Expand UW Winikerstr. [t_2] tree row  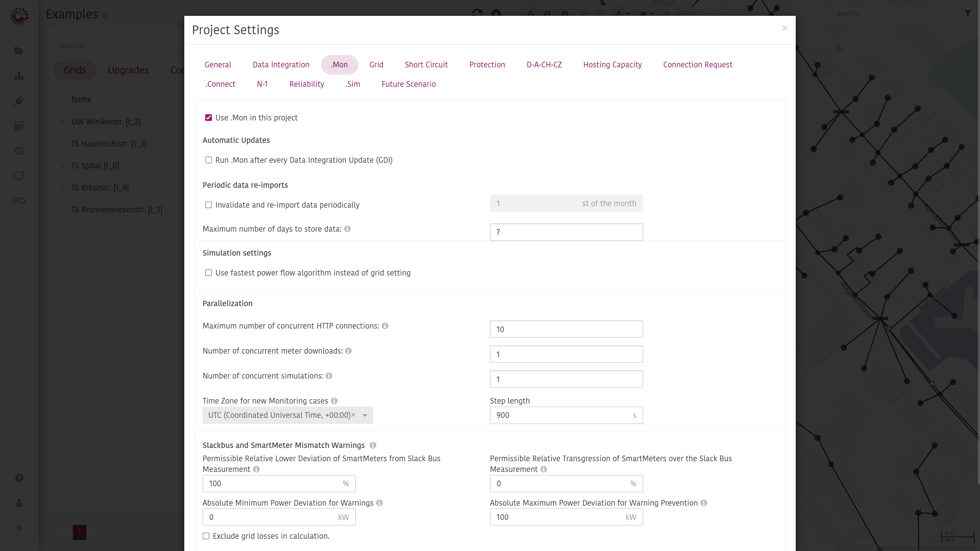[x=62, y=122]
